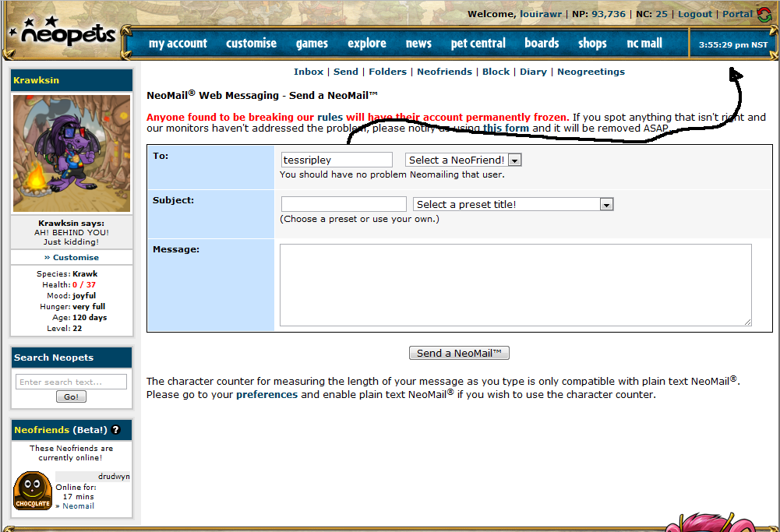
Task: Open NeoMail Folders
Action: click(x=387, y=72)
